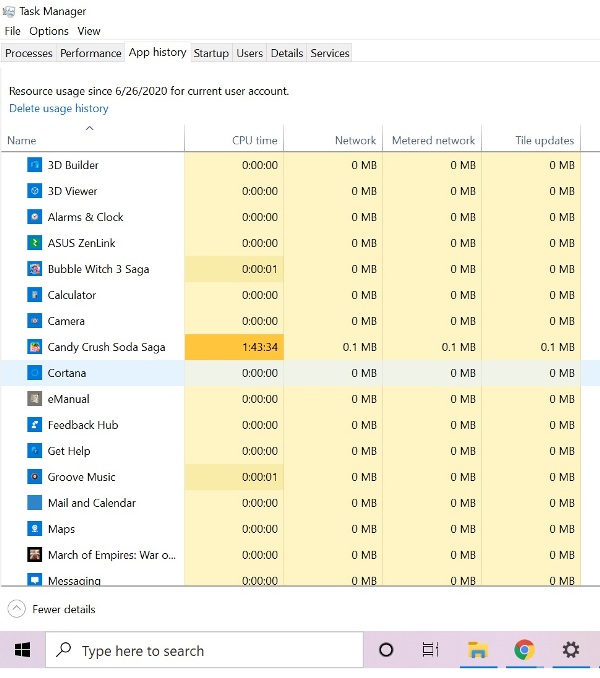Click the Delete usage history link
This screenshot has width=600, height=678.
tap(59, 109)
